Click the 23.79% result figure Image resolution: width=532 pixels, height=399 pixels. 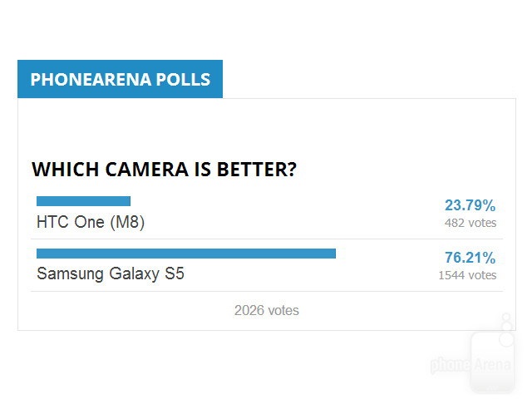pos(469,205)
